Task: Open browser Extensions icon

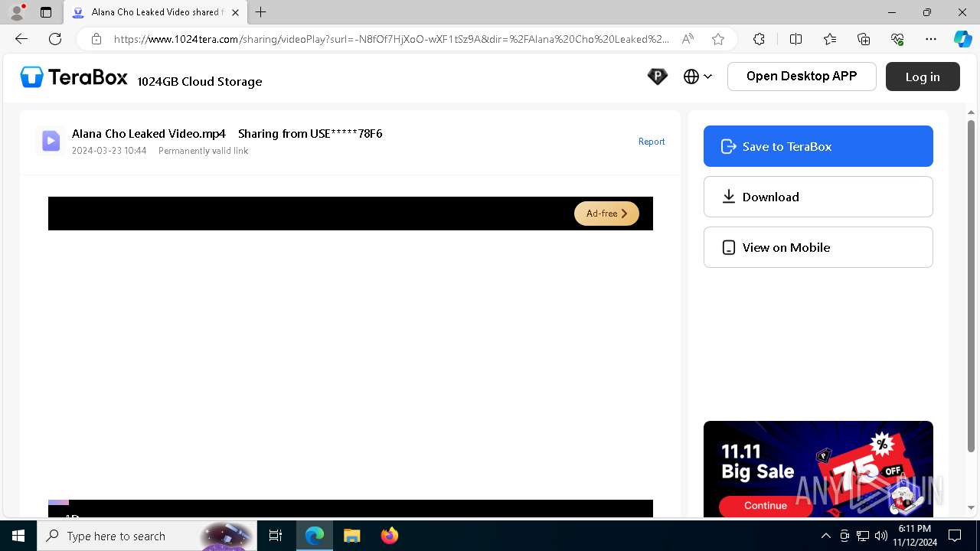Action: point(759,39)
